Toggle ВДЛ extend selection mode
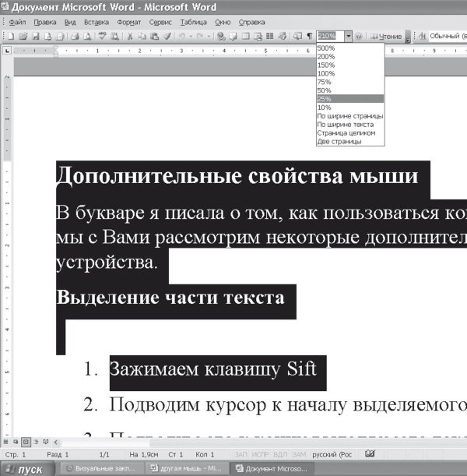Screen dimensions: 467x476 point(280,454)
